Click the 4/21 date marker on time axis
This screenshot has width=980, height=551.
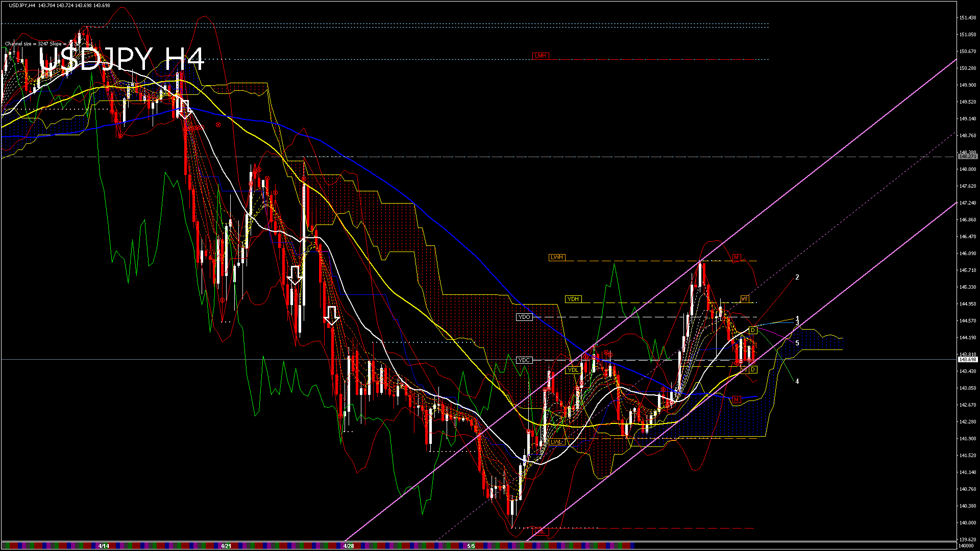click(x=226, y=546)
